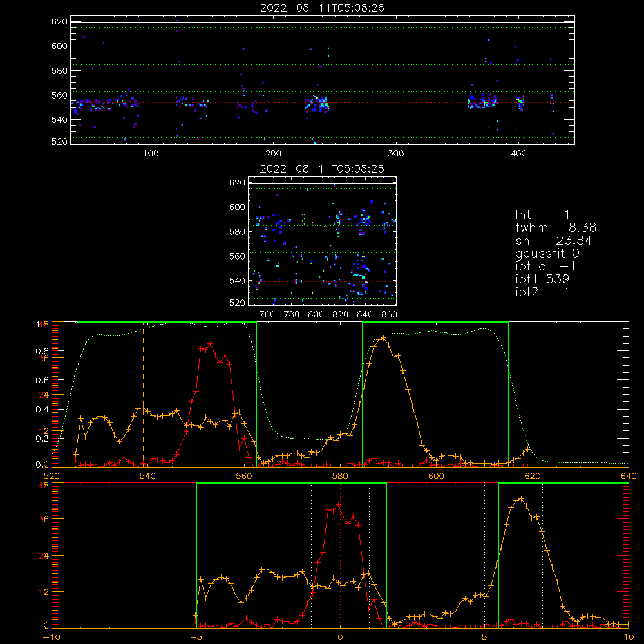
Task: Click the 'ipt_c -1' readout
Action: click(545, 267)
